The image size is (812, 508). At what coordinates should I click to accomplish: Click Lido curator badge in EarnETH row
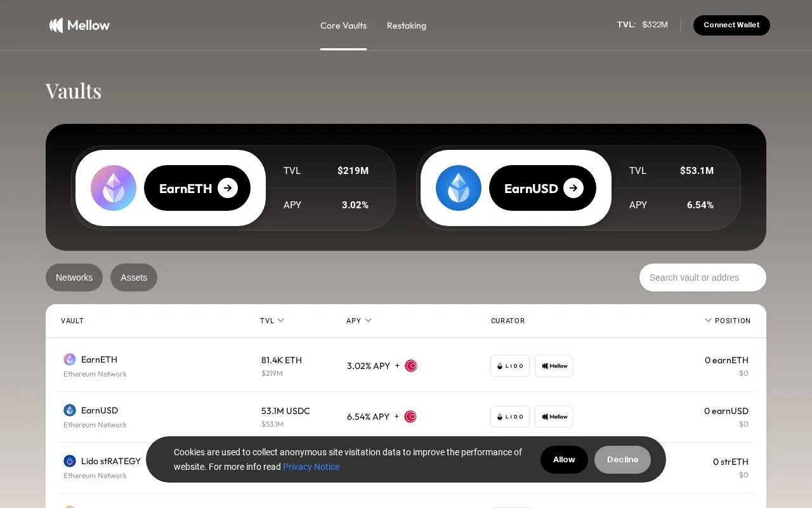[x=510, y=366]
